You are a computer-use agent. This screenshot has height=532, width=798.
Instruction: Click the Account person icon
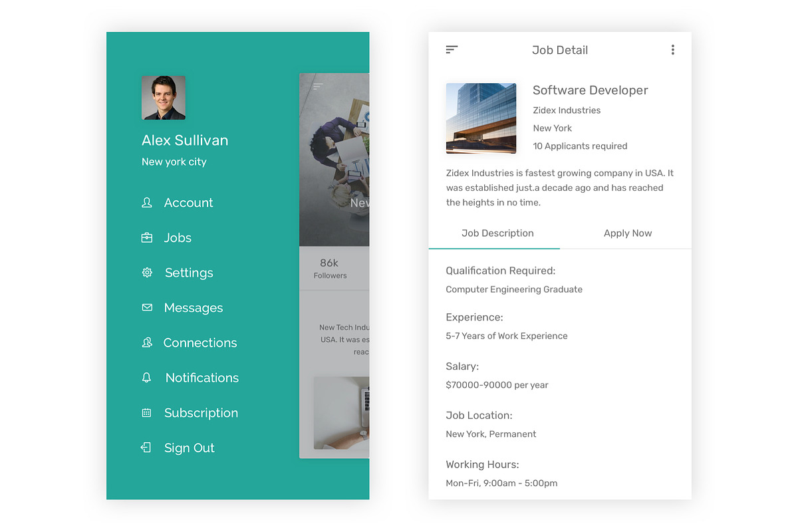pyautogui.click(x=147, y=203)
